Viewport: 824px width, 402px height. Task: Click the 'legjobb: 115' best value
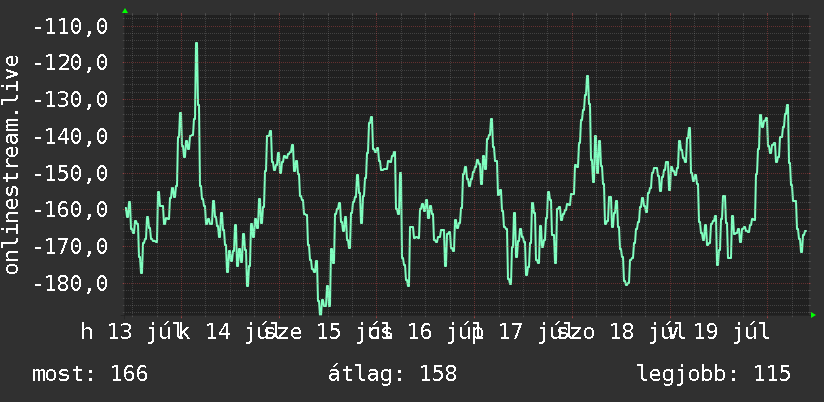click(714, 374)
